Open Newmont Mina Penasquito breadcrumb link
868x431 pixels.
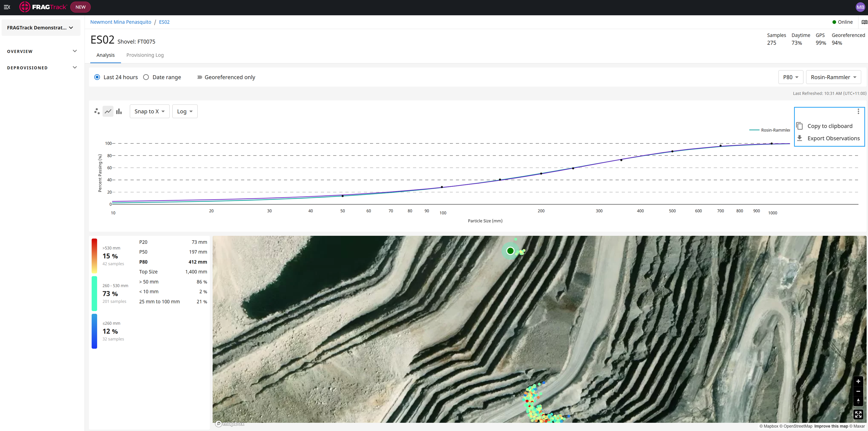click(x=121, y=22)
